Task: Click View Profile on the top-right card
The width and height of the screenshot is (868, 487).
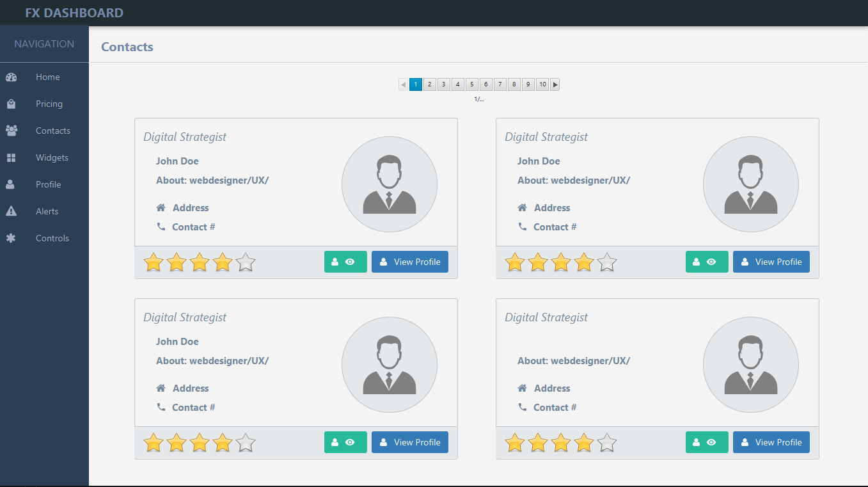Action: [x=771, y=261]
